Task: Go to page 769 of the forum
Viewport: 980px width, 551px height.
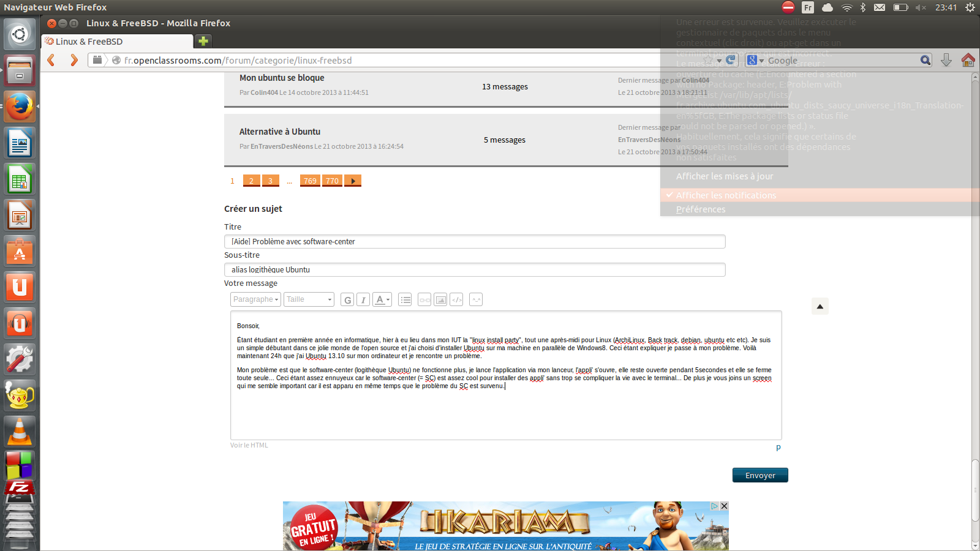Action: (310, 181)
